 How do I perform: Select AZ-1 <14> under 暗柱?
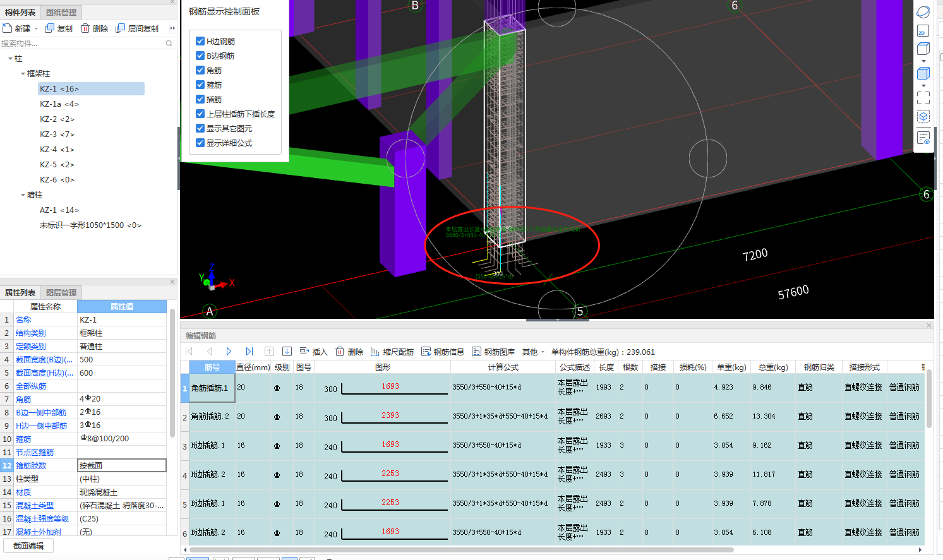point(59,210)
